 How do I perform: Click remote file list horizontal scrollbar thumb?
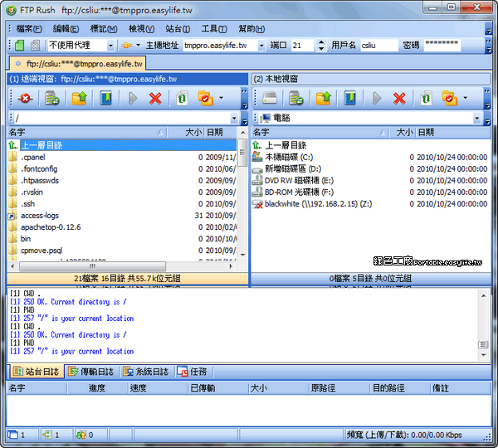point(92,266)
